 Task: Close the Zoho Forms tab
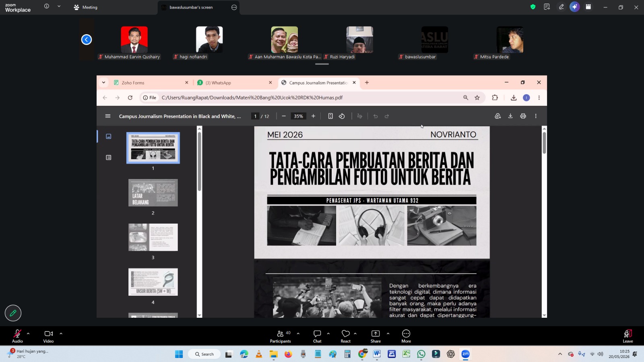(x=187, y=82)
